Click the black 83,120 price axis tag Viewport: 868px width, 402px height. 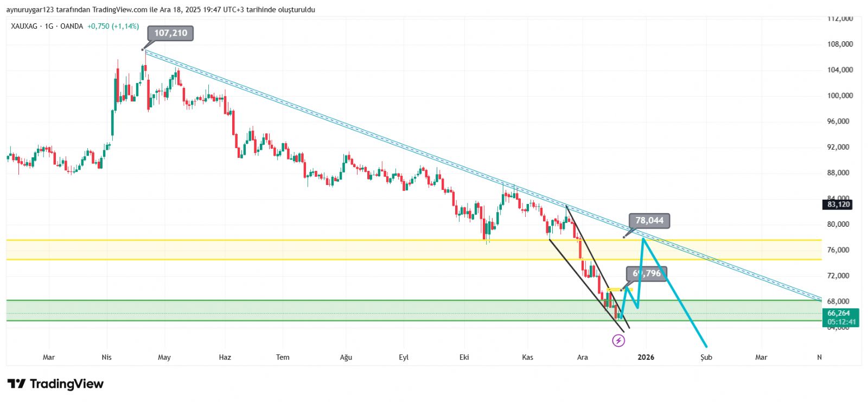pos(838,205)
